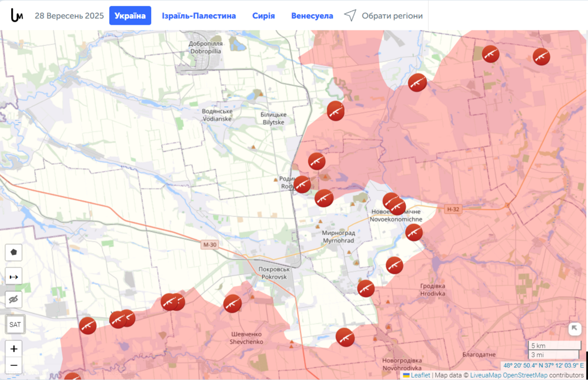Click rifle marker northwest of Novohrodivka

pyautogui.click(x=345, y=337)
